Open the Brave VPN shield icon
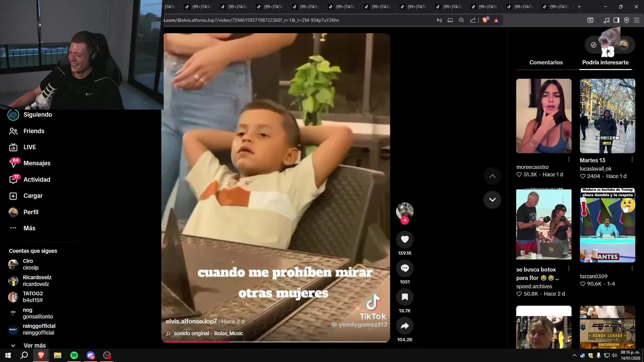The height and width of the screenshot is (362, 644). [x=626, y=20]
